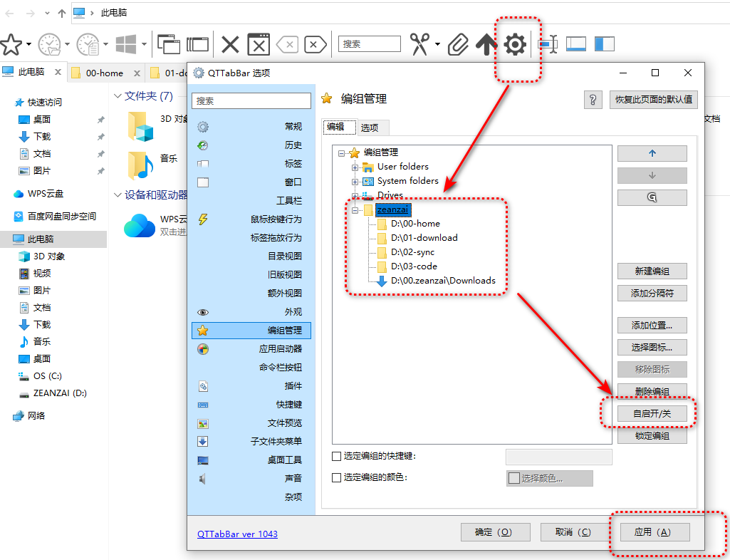730x560 pixels.
Task: Open QTTabBar options gear icon
Action: (514, 45)
